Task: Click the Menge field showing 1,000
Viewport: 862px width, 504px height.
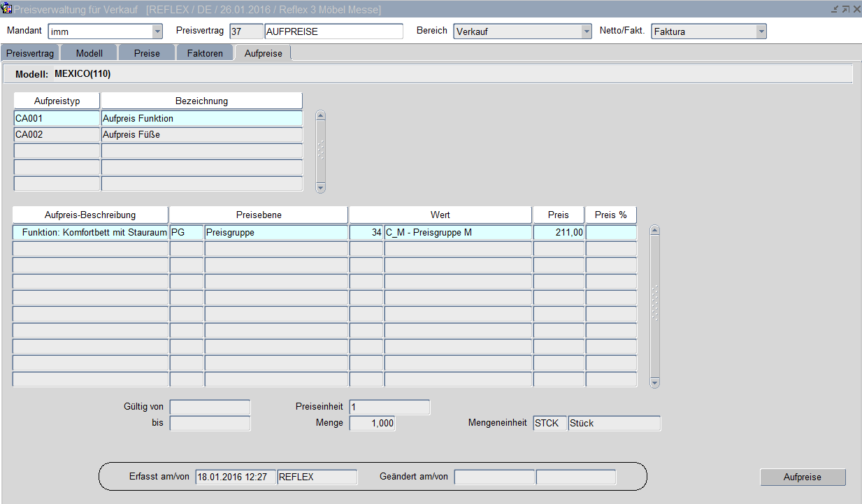Action: click(x=372, y=423)
